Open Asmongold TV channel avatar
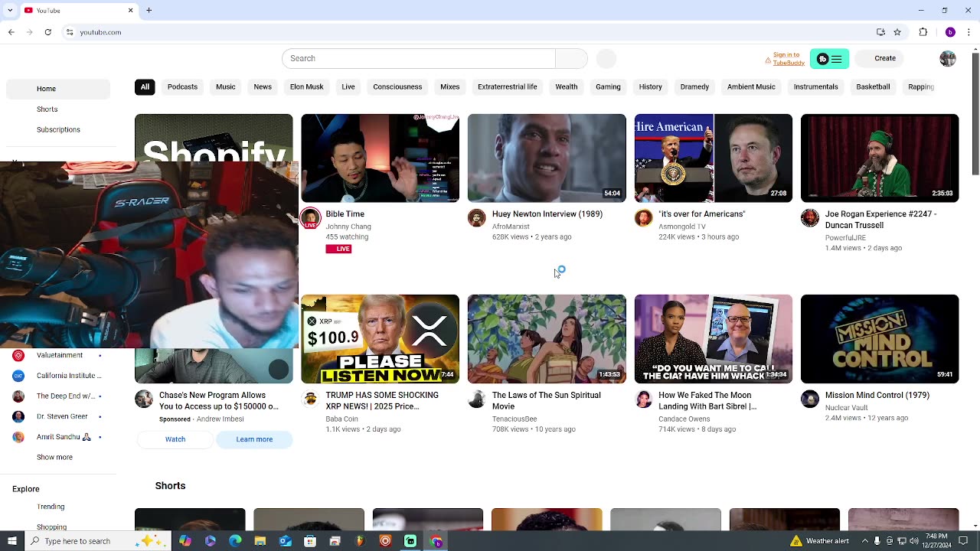This screenshot has height=551, width=980. point(643,218)
